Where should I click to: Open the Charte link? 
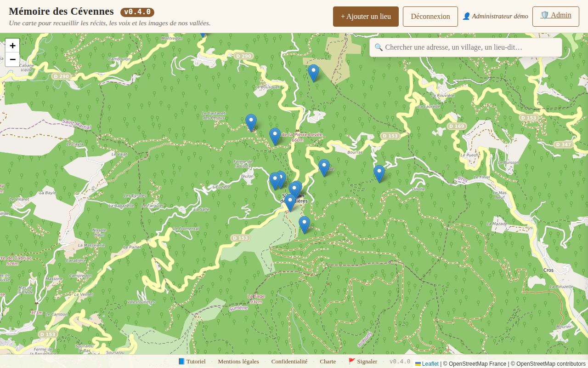coord(328,362)
